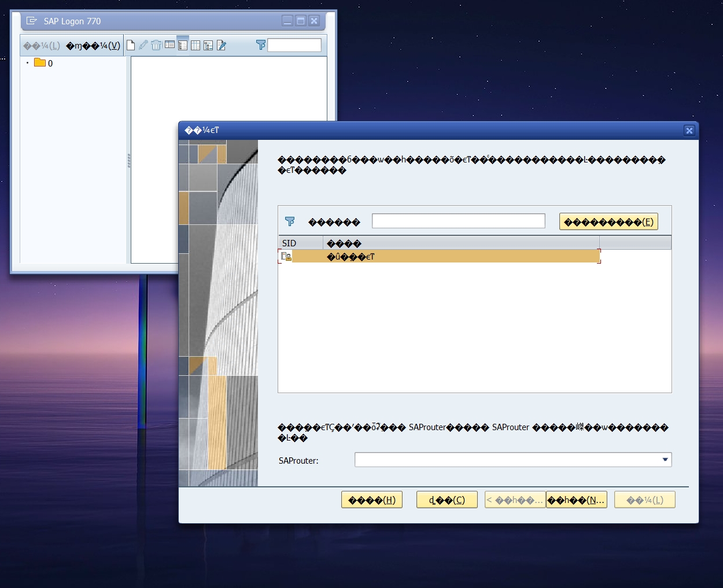723x588 pixels.
Task: Click the notepad with pencil toolbar icon
Action: pyautogui.click(x=221, y=45)
